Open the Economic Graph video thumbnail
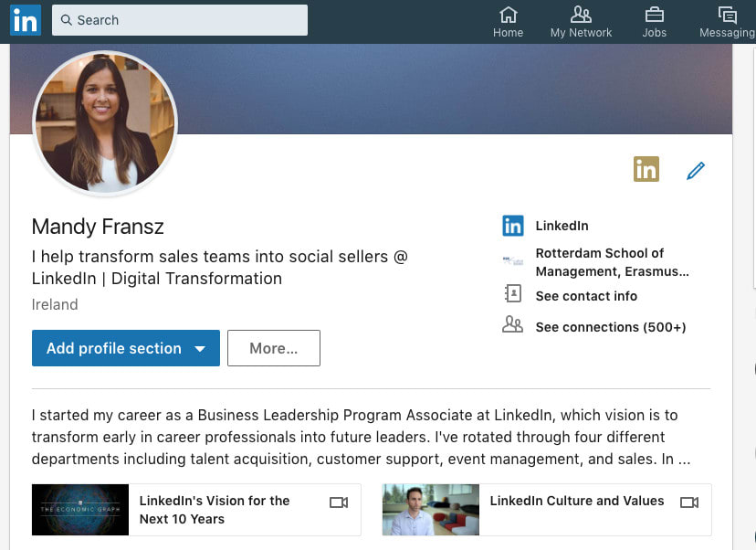Viewport: 756px width, 550px height. 80,510
